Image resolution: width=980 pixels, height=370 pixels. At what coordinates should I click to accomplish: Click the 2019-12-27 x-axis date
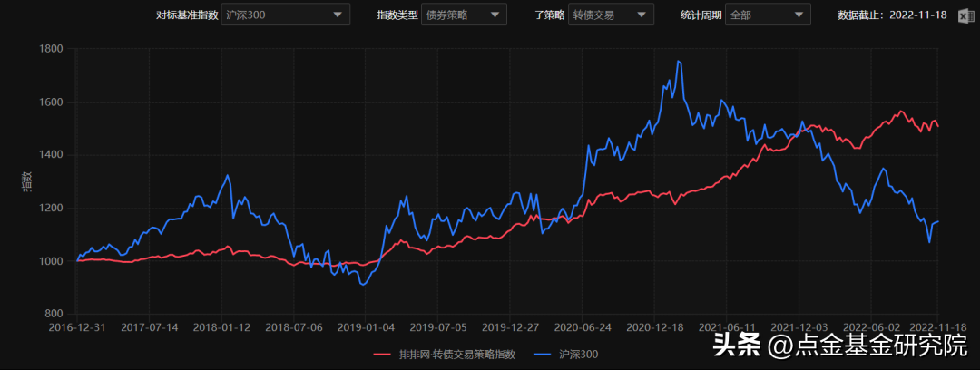[510, 326]
